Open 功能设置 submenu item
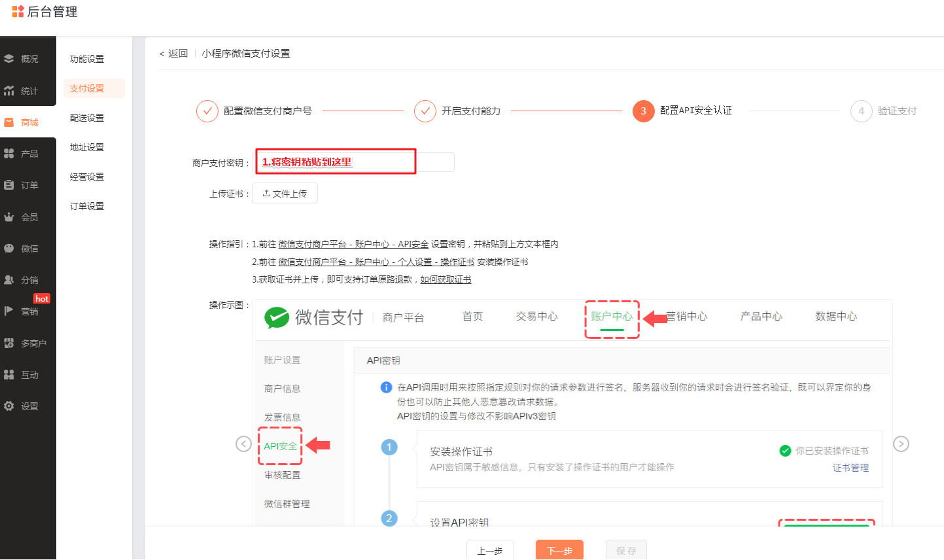The width and height of the screenshot is (944, 560). coord(87,59)
